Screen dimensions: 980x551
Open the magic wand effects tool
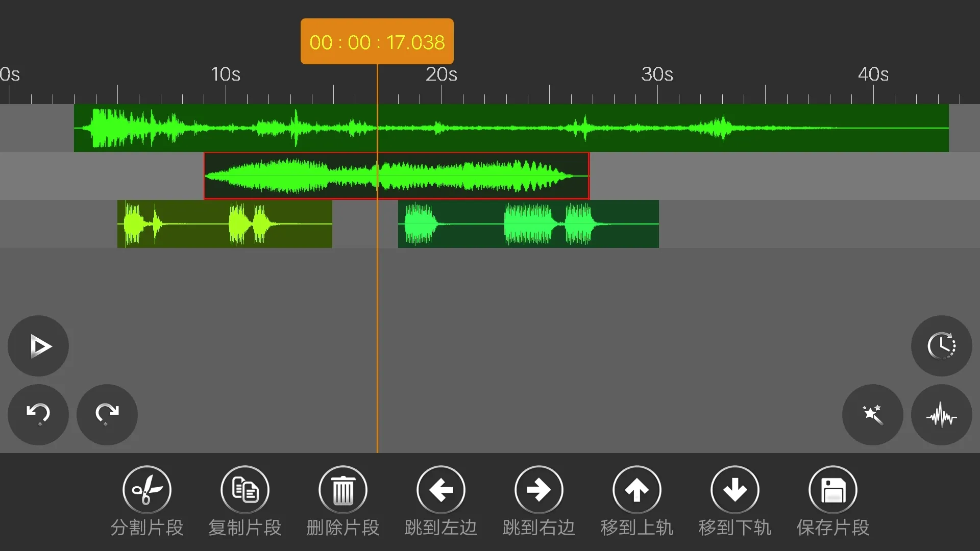pos(872,414)
